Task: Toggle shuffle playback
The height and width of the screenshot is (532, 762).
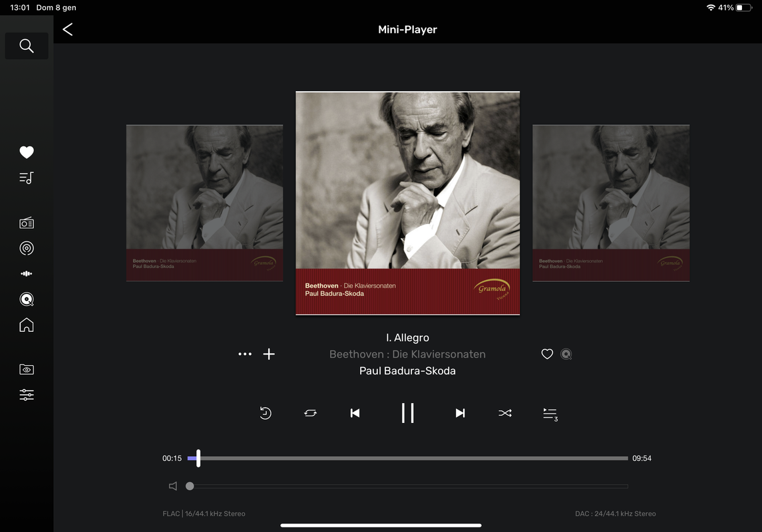Action: tap(505, 413)
